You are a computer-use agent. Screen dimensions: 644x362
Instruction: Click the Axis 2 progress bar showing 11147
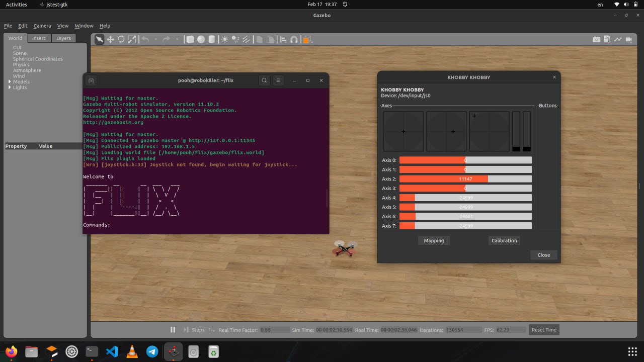pyautogui.click(x=465, y=179)
